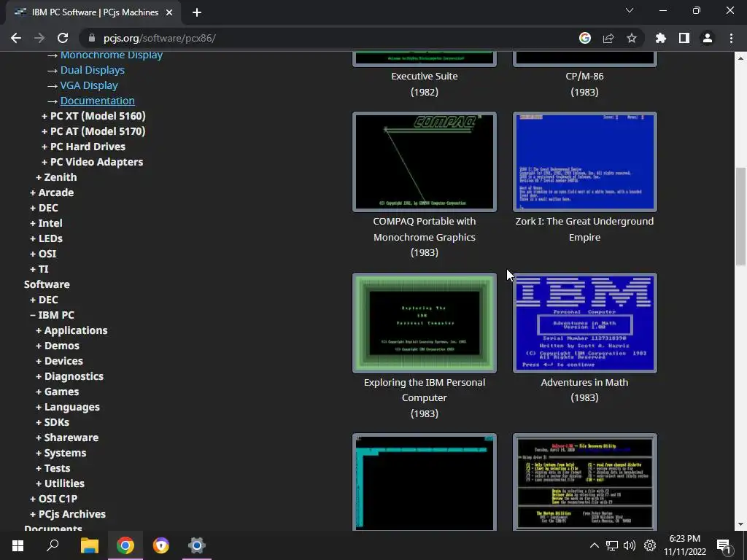Viewport: 747px width, 560px height.
Task: Expand PC XT (Model 5160)
Action: pyautogui.click(x=93, y=116)
